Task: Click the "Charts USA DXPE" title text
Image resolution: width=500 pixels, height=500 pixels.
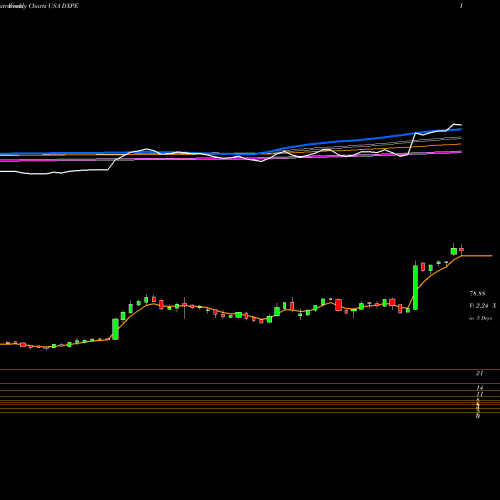Action: coord(53,6)
